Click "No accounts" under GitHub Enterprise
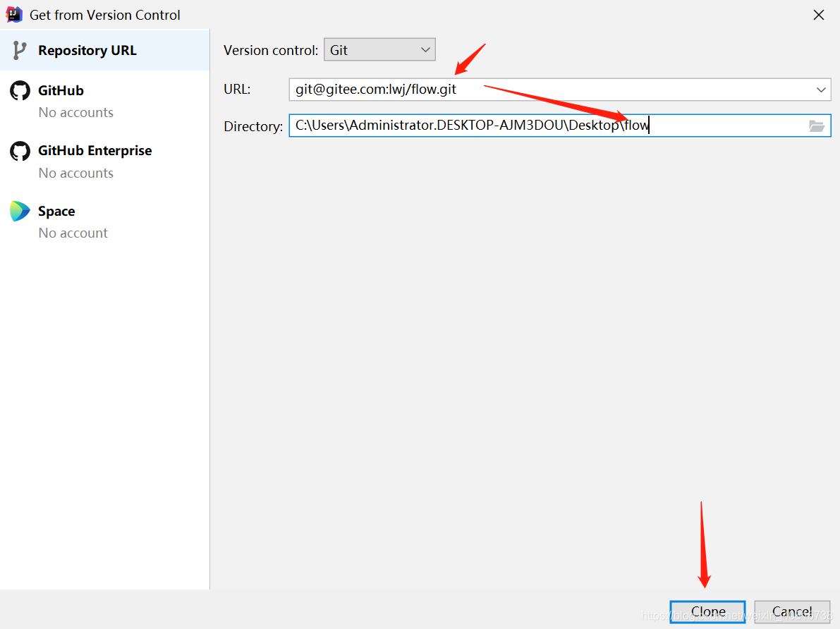840x629 pixels. (76, 173)
